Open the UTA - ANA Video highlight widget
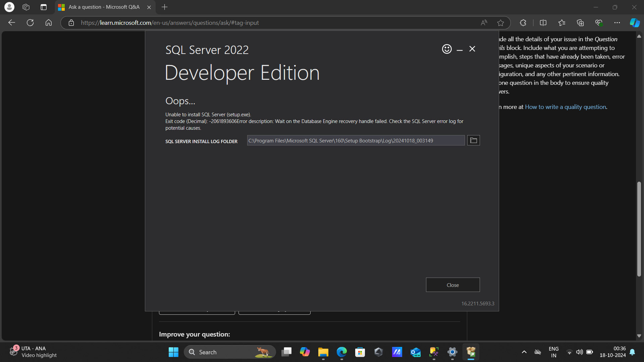This screenshot has width=644, height=362. coord(34,352)
